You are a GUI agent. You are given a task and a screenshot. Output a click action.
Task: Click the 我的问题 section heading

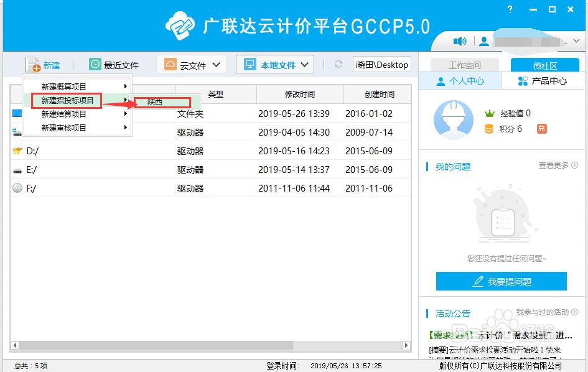point(452,167)
